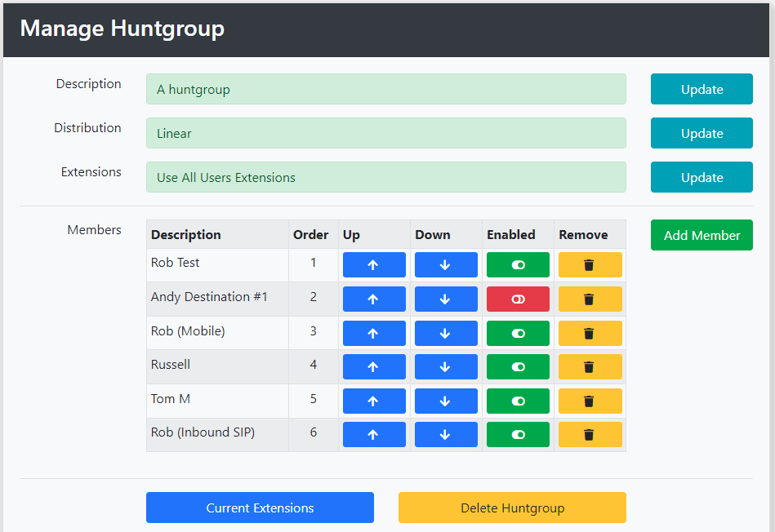Update the Extensions setting

pos(702,177)
